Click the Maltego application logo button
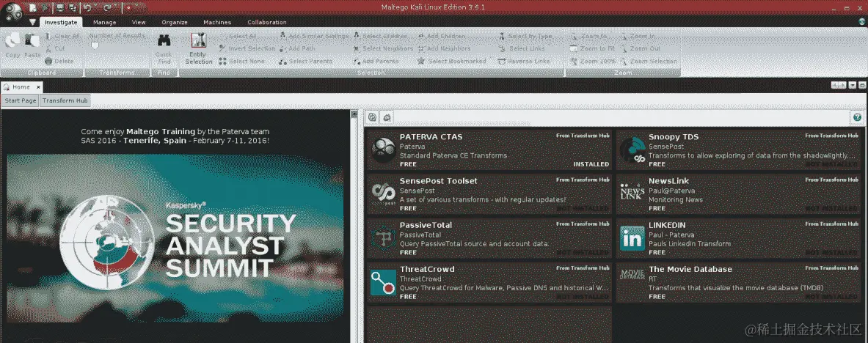This screenshot has width=868, height=343. [x=13, y=11]
